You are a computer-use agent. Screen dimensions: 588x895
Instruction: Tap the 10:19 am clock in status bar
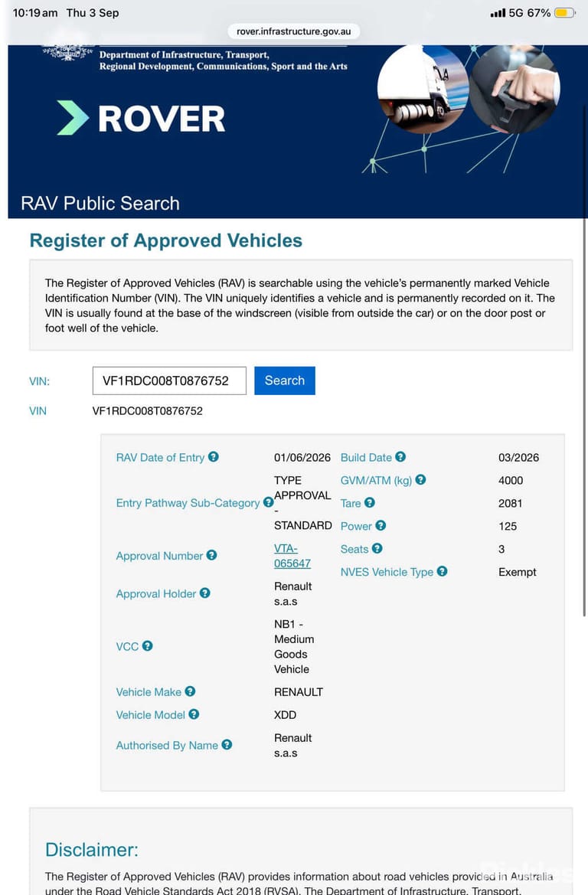click(34, 12)
